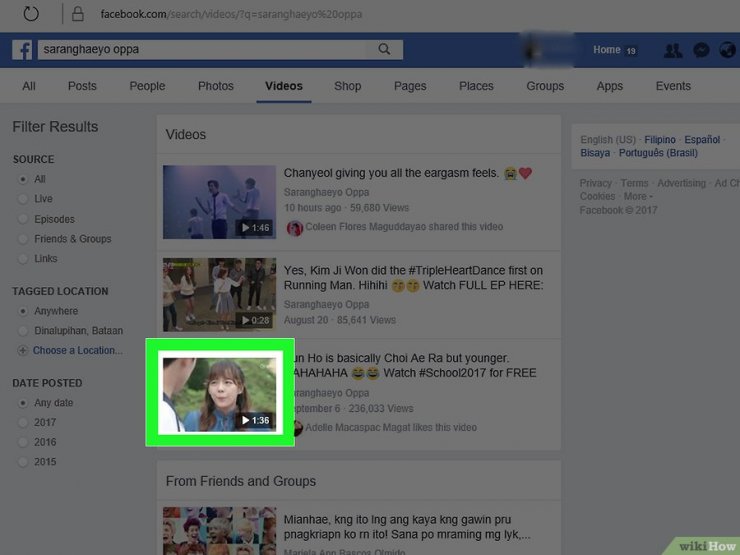Open the Messenger icon in header
Viewport: 740px width, 555px height.
tap(701, 50)
